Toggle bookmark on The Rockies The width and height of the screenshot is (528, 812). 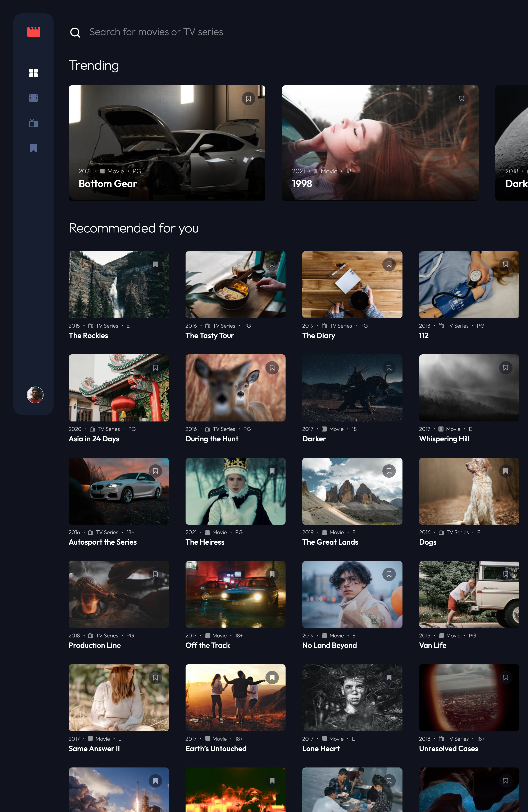(x=155, y=265)
